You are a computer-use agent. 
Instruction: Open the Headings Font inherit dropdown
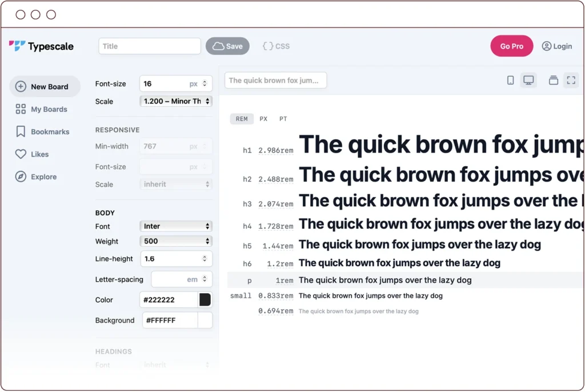click(x=176, y=365)
